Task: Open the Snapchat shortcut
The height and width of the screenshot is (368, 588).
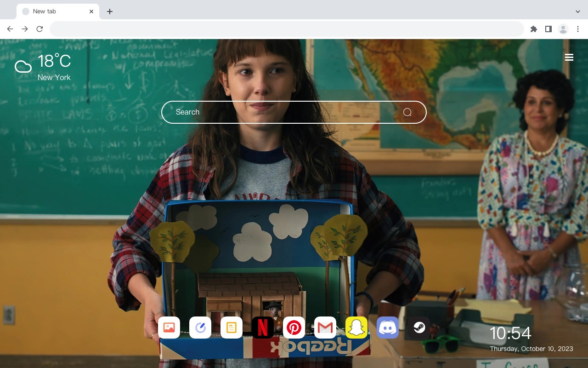Action: [356, 328]
